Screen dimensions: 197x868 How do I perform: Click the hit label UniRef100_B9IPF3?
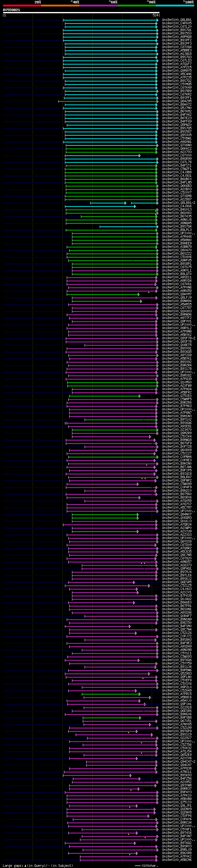[x=176, y=43]
